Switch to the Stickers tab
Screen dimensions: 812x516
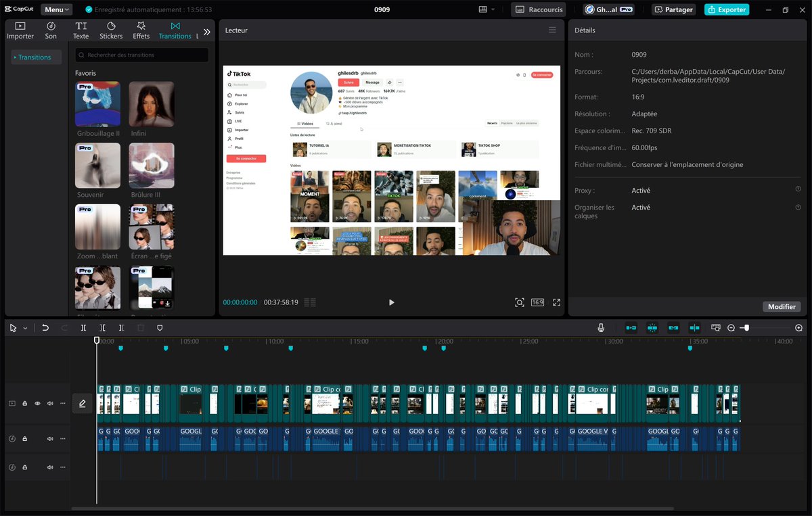(111, 30)
